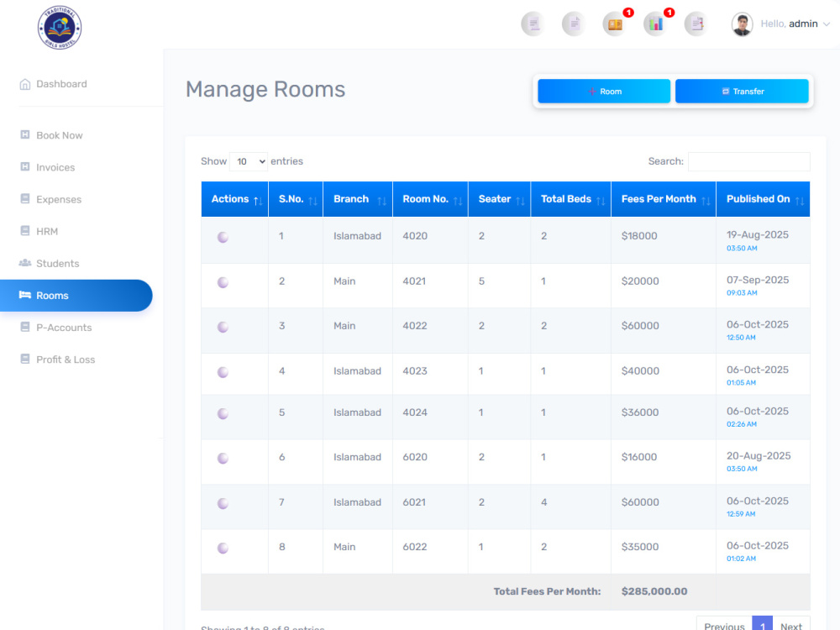The width and height of the screenshot is (840, 630).
Task: Sort table by Total Beds column
Action: (x=571, y=199)
